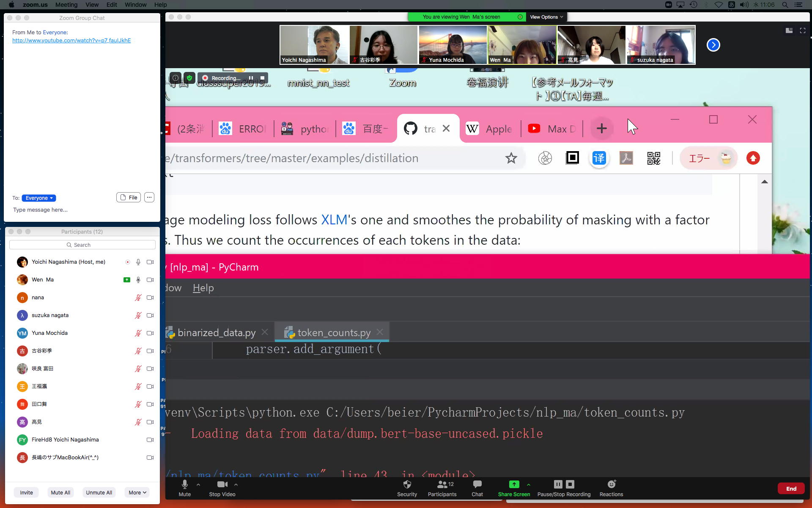Click the meeting information icon

[x=175, y=78]
